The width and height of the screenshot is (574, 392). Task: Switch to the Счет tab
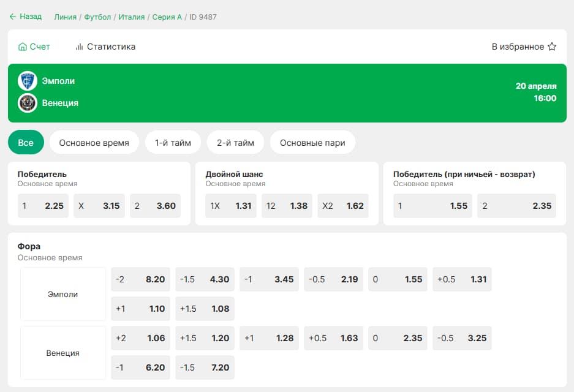34,47
